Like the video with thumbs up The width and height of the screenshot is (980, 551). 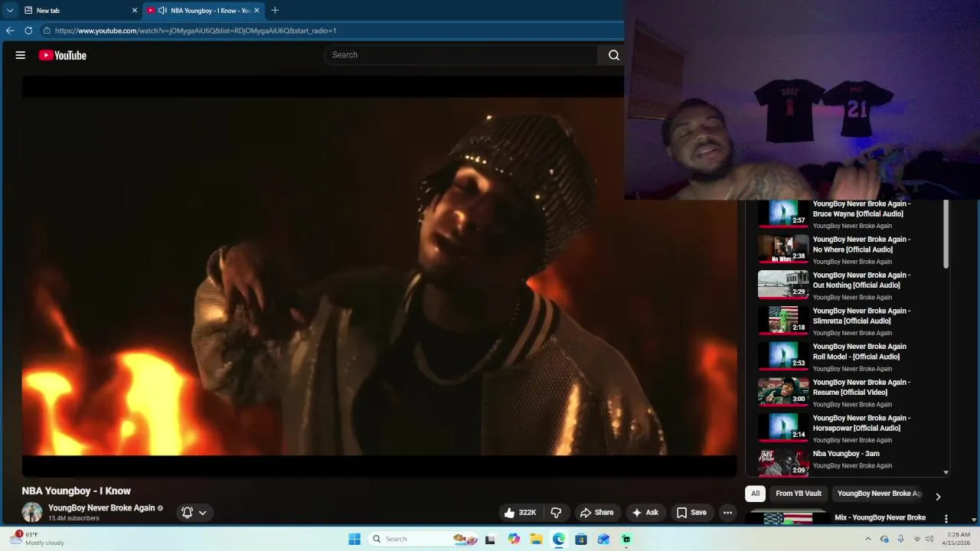(520, 513)
